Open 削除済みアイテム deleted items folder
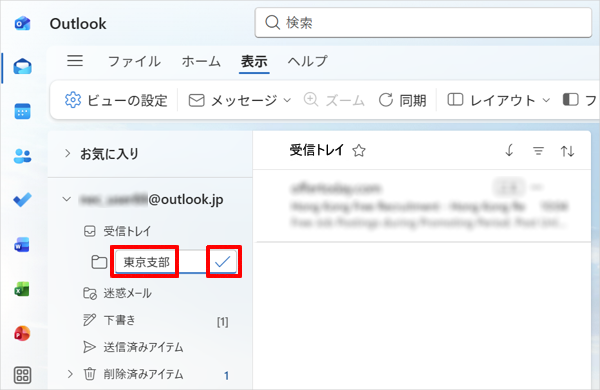This screenshot has width=600, height=390. [143, 374]
